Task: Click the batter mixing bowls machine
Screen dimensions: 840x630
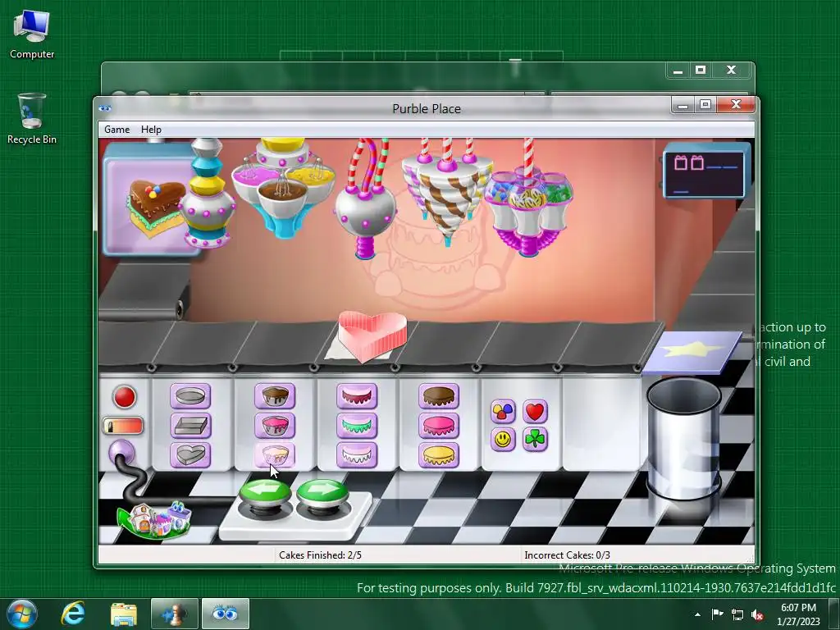Action: [283, 188]
